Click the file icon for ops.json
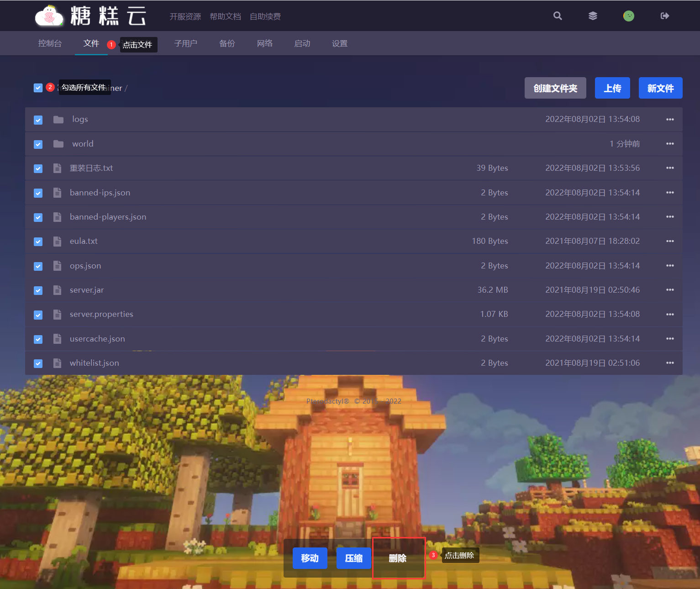 pyautogui.click(x=57, y=266)
